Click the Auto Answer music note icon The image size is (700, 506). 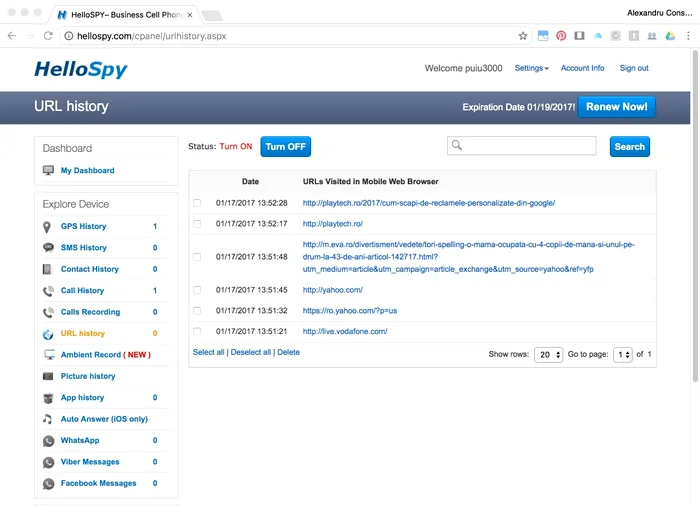[x=47, y=419]
